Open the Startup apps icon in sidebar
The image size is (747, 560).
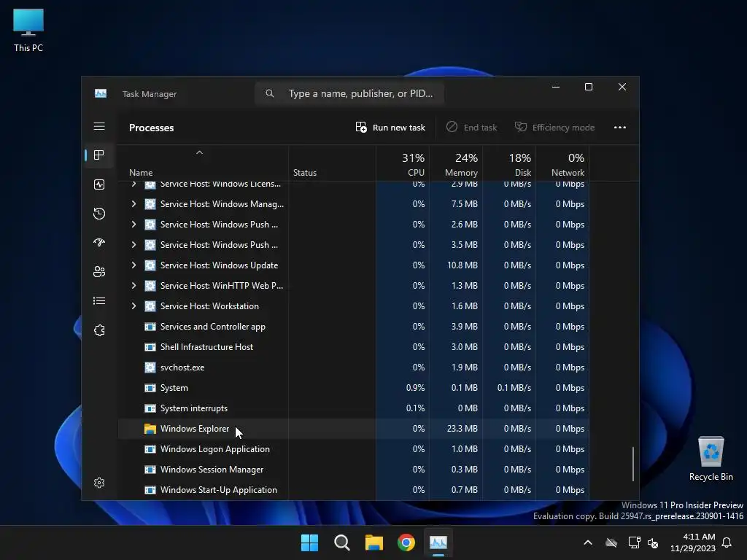point(99,242)
